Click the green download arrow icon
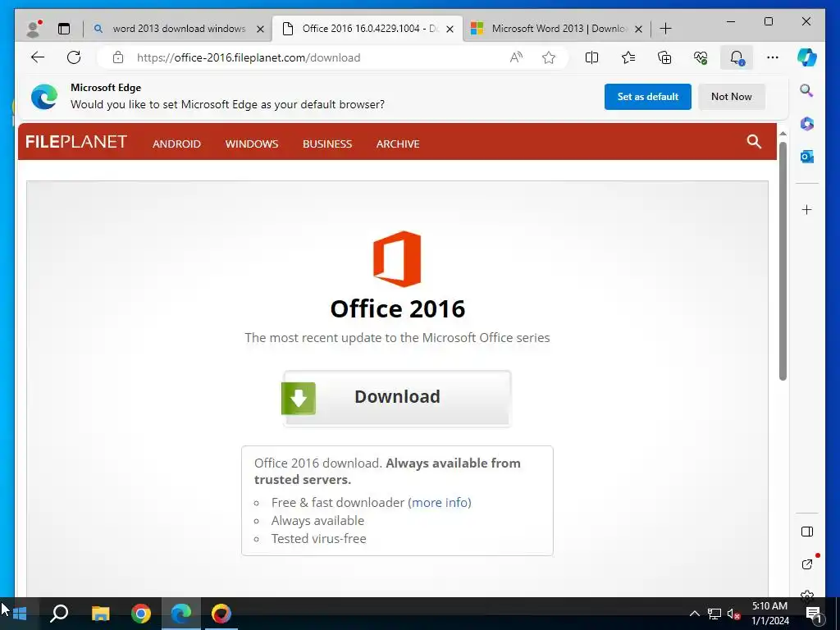This screenshot has height=630, width=840. pos(299,398)
